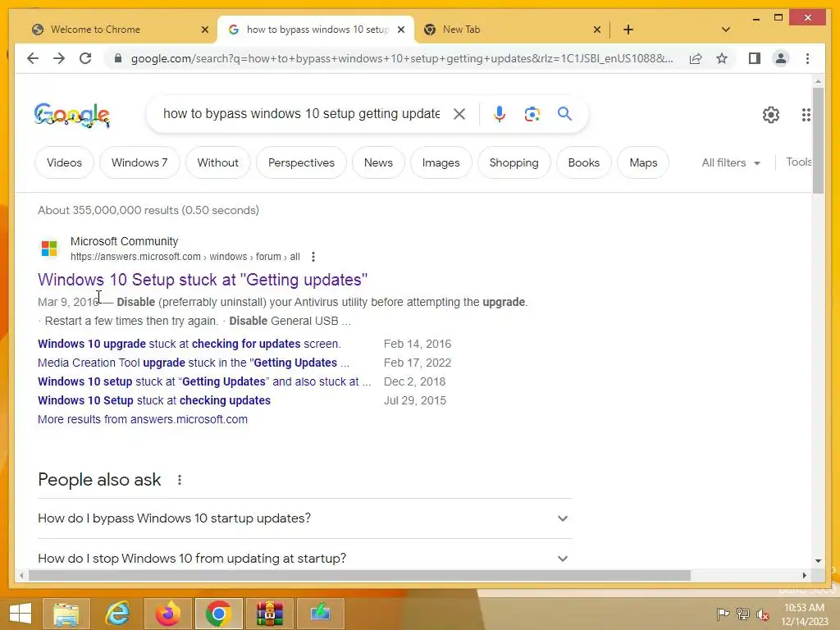Filter results by Shopping
The height and width of the screenshot is (630, 840).
coord(514,163)
